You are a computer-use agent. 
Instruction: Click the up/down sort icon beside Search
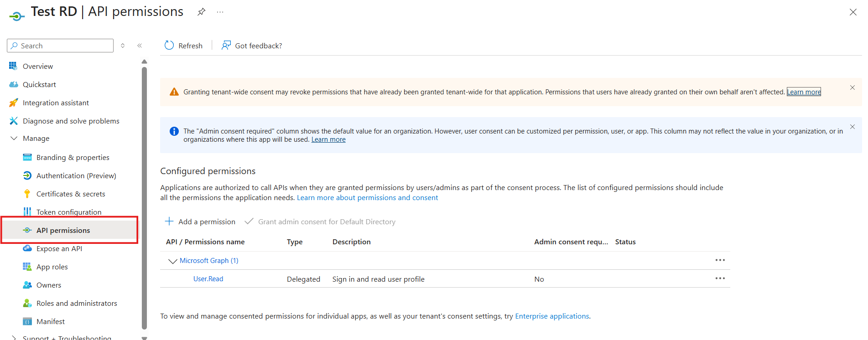click(x=123, y=46)
